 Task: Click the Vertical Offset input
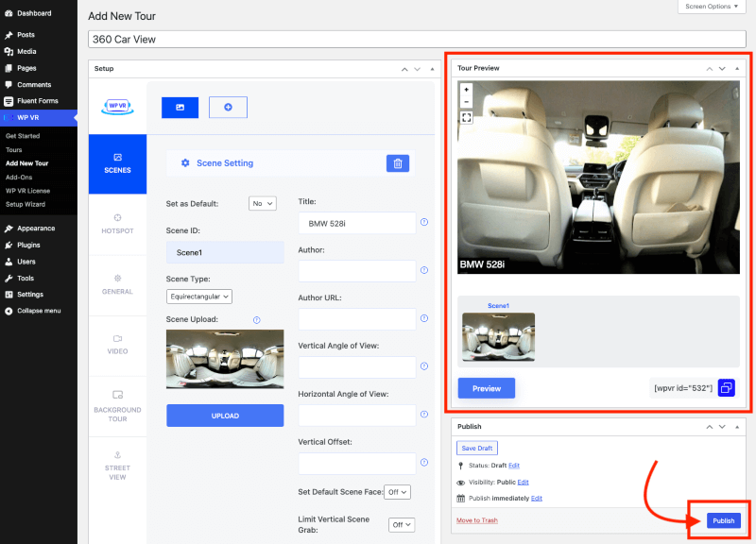click(357, 464)
